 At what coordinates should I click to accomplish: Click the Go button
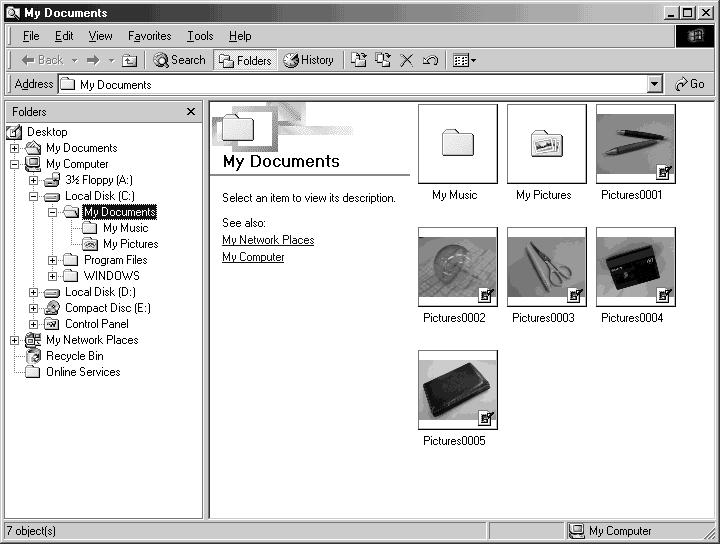689,84
